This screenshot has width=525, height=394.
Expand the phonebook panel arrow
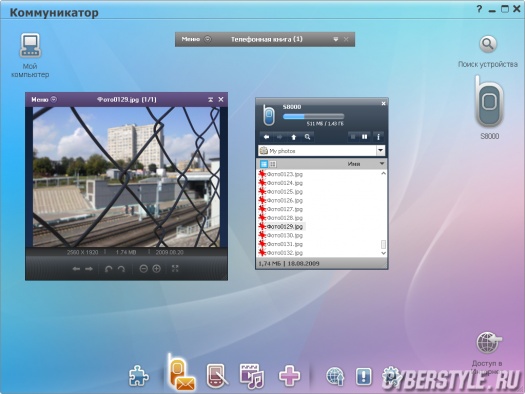click(336, 40)
